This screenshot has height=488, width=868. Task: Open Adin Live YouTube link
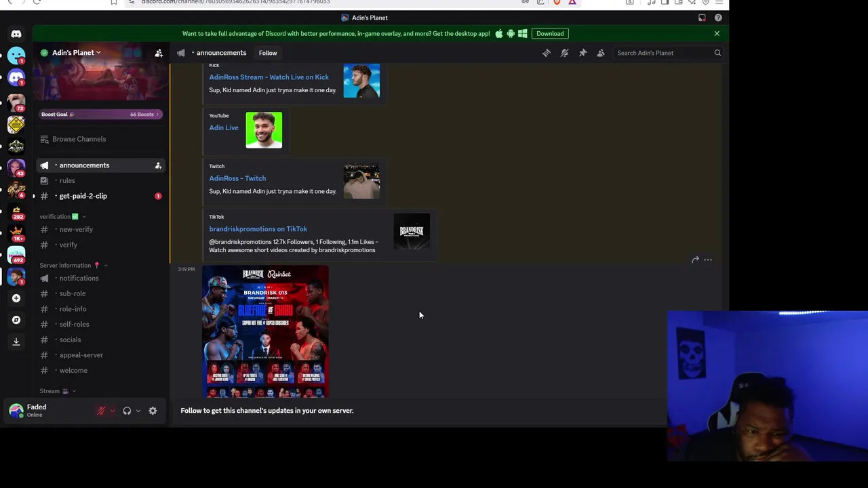pos(224,127)
